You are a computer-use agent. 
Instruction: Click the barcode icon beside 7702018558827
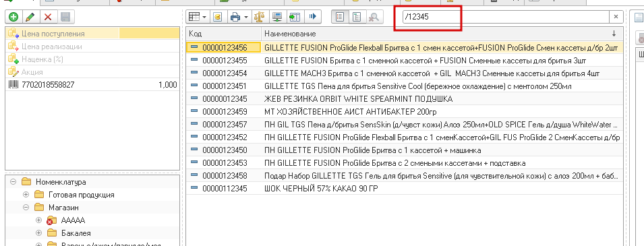coord(13,85)
